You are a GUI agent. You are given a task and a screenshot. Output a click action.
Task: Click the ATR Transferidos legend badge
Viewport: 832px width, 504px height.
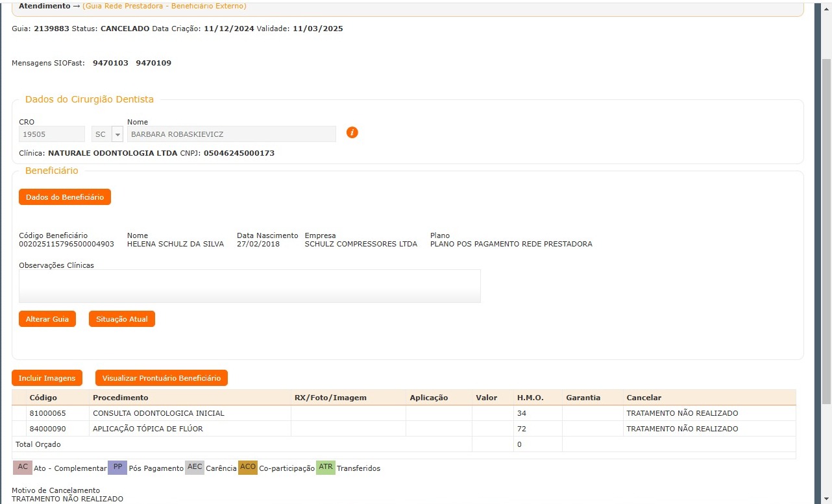point(326,468)
